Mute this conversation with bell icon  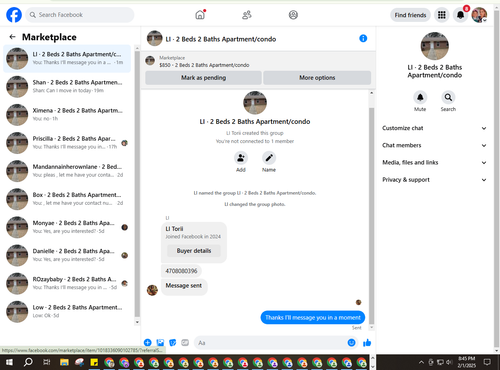420,97
